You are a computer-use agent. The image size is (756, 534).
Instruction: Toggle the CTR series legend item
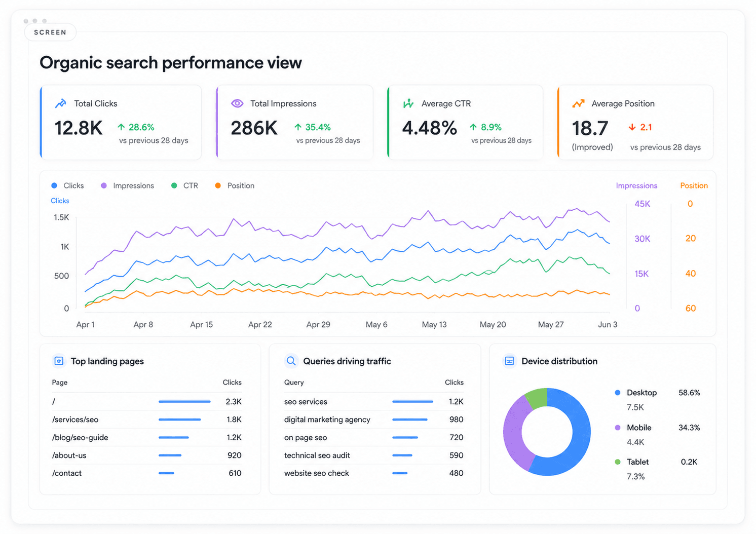[x=184, y=185]
